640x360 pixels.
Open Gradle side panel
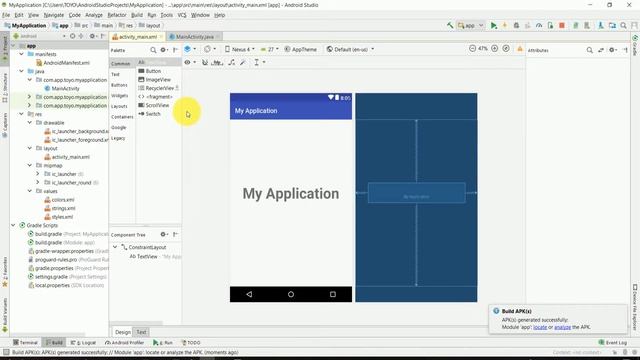[635, 45]
